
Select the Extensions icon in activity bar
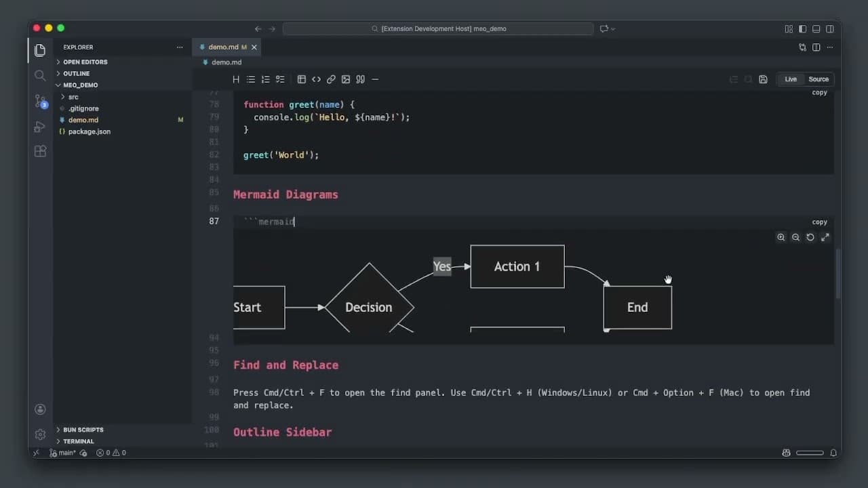pyautogui.click(x=40, y=151)
